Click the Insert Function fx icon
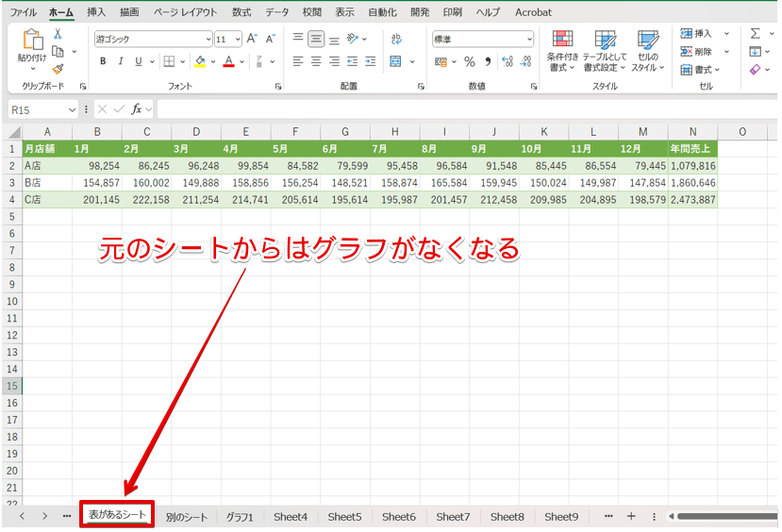 coord(136,108)
